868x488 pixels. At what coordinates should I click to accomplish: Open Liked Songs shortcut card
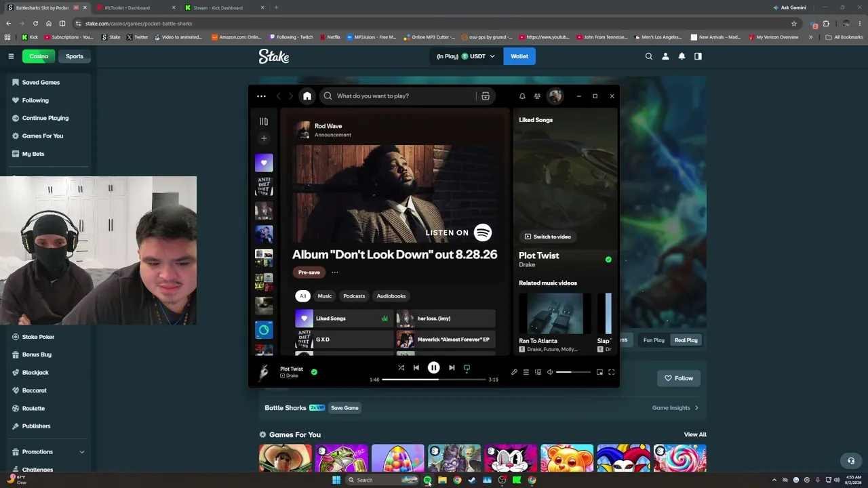pyautogui.click(x=344, y=319)
